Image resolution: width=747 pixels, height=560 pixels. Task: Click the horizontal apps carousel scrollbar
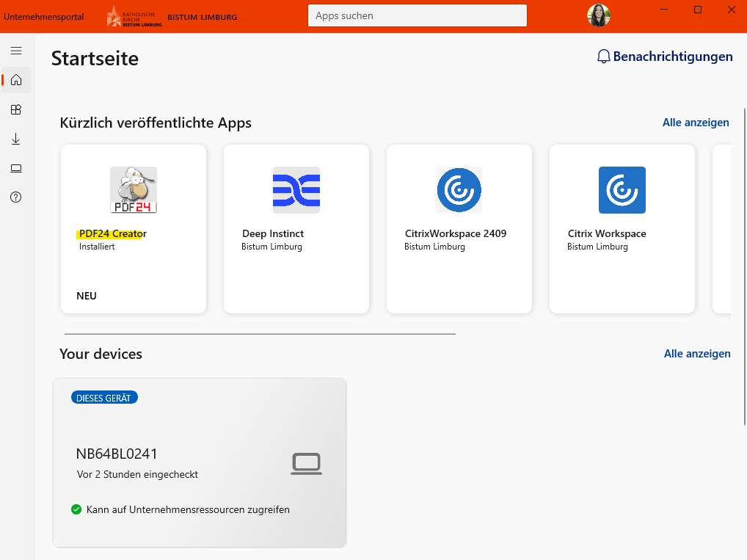click(260, 334)
